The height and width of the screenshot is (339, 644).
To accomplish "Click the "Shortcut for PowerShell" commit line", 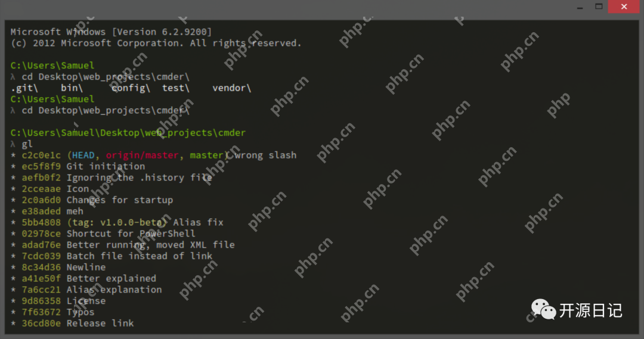I will tap(131, 234).
